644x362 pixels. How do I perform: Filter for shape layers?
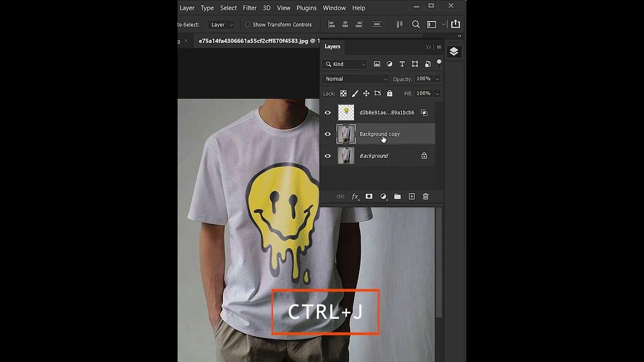415,64
